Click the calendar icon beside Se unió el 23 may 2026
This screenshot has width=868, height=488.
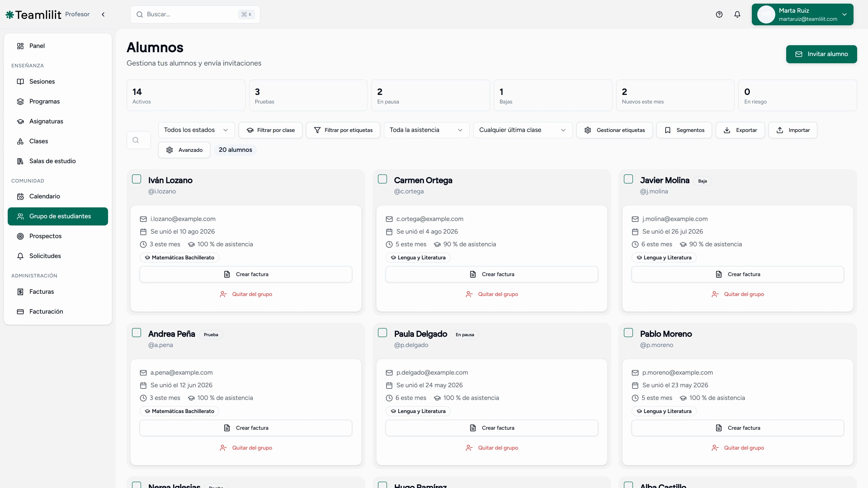[x=635, y=385]
